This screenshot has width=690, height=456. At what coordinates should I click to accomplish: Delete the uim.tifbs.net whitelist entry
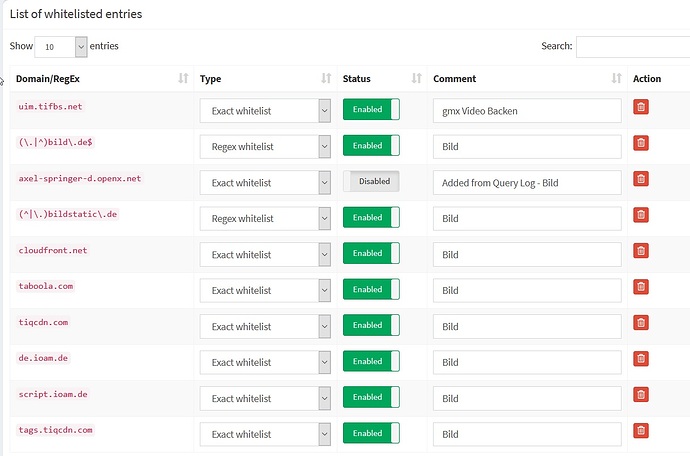641,107
